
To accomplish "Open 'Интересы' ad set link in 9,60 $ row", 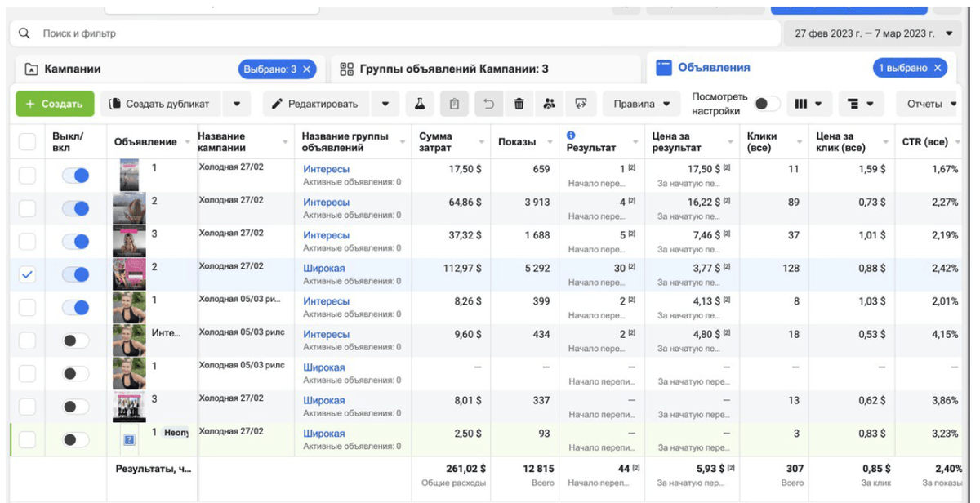I will (x=327, y=334).
